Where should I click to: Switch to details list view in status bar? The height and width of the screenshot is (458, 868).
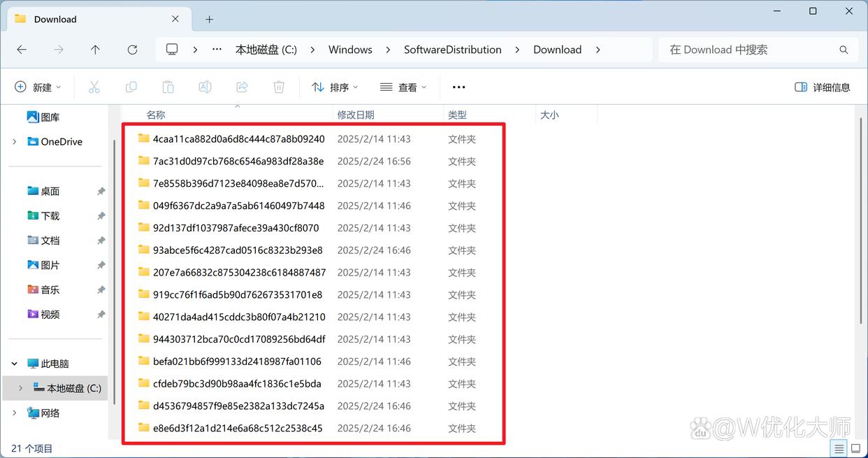coord(839,448)
